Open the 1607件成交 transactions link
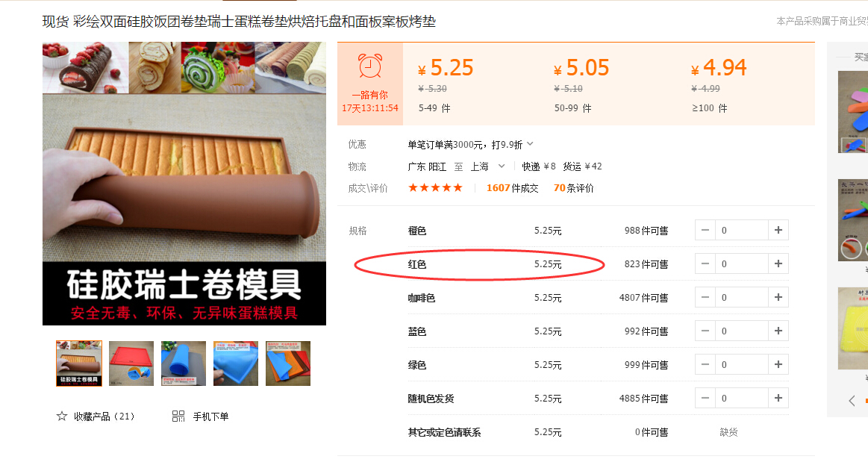The height and width of the screenshot is (465, 868). [x=512, y=188]
